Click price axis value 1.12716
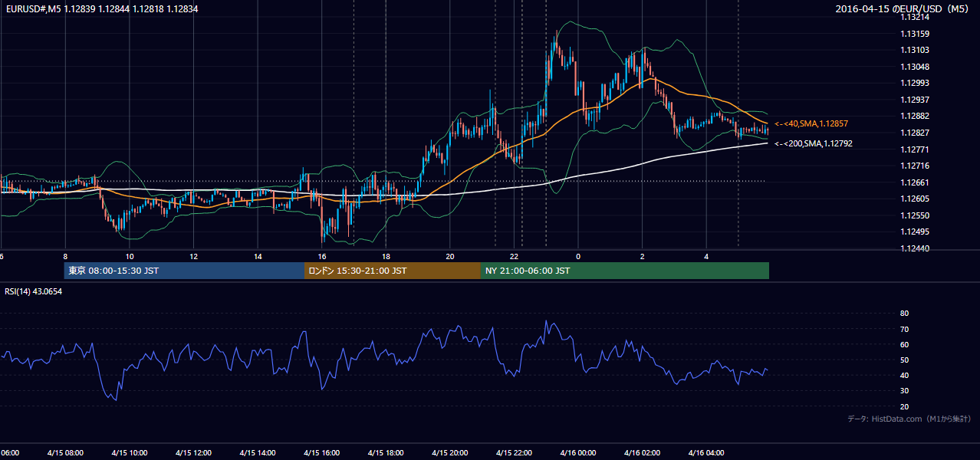Screen dimensions: 980x460 click(914, 166)
